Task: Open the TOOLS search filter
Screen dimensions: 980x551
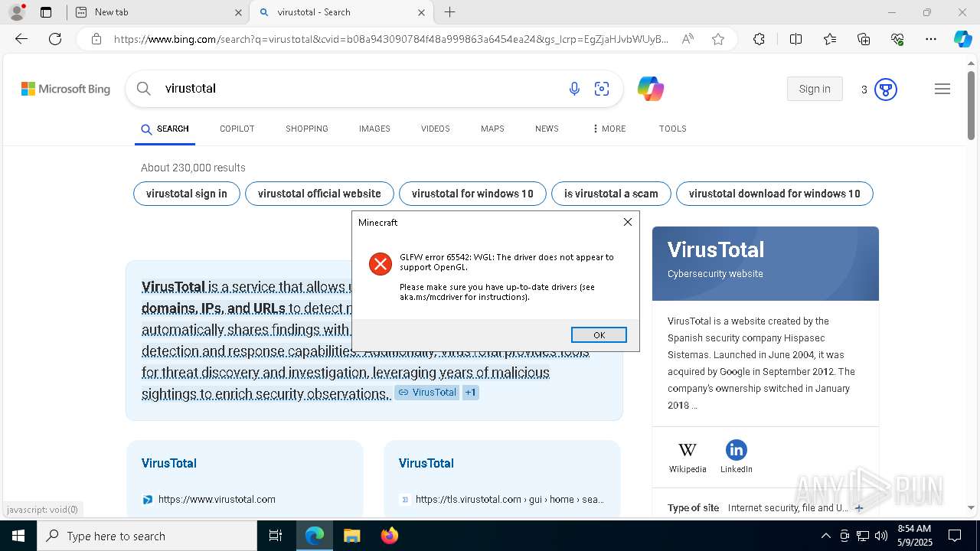Action: (x=672, y=129)
